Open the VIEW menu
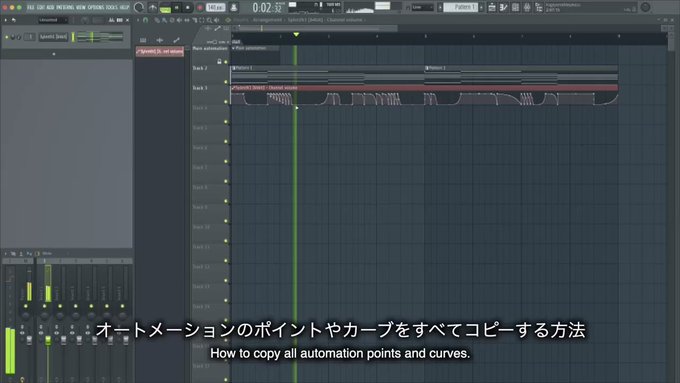 81,7
